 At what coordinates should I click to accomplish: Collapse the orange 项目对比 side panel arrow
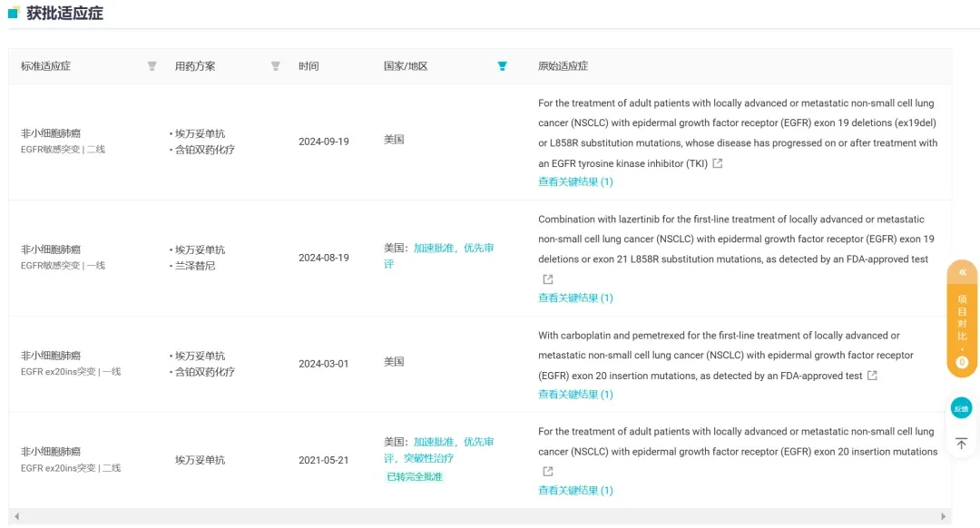(x=963, y=272)
